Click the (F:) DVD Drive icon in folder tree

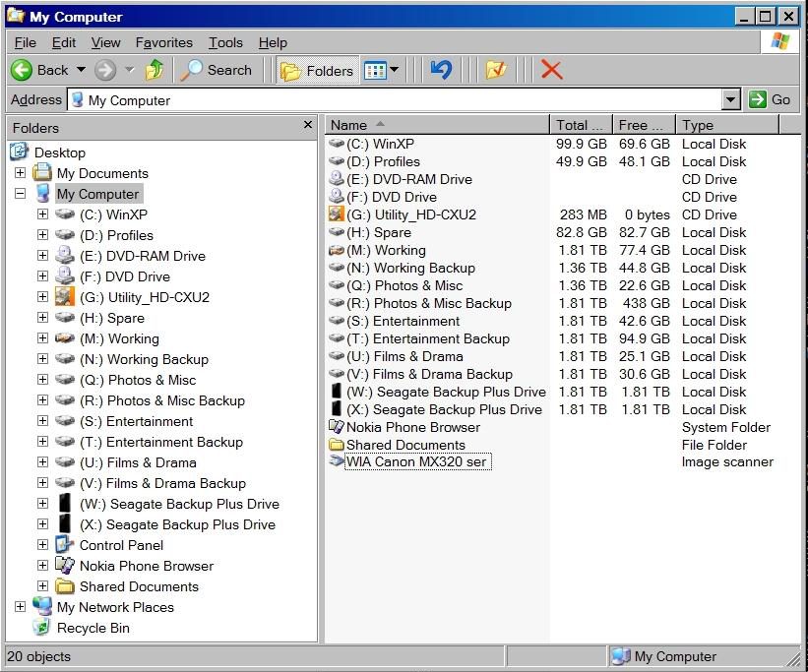(x=65, y=275)
